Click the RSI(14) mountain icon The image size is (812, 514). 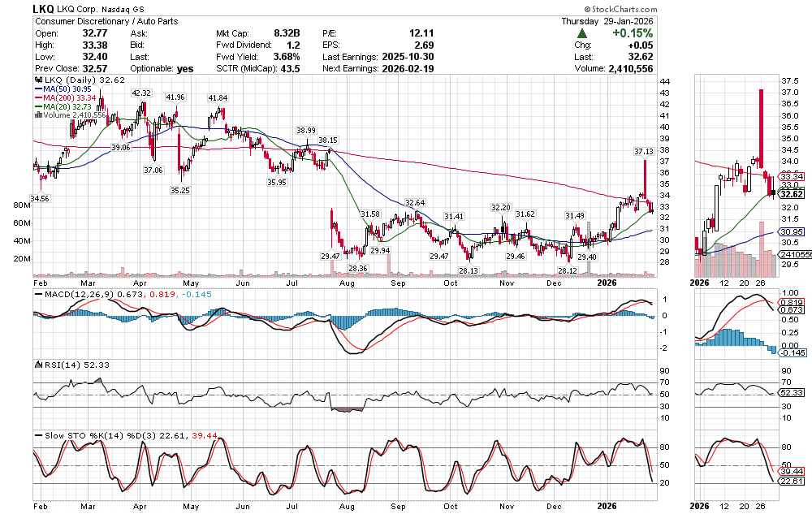pyautogui.click(x=37, y=365)
